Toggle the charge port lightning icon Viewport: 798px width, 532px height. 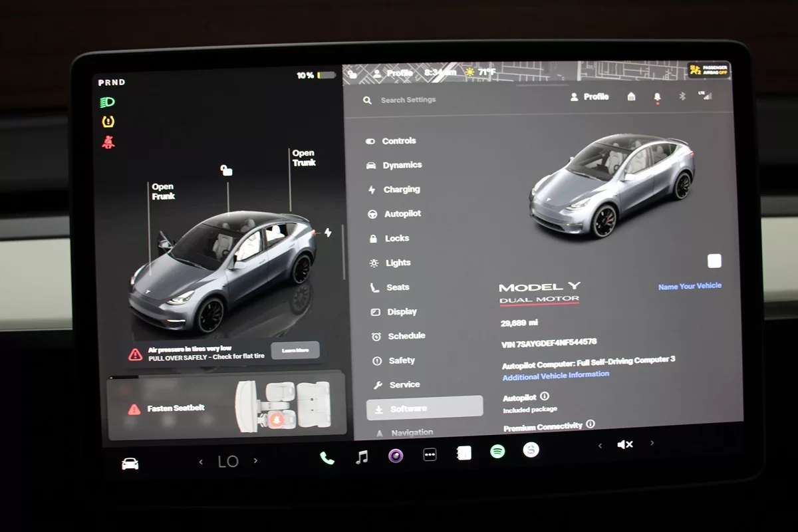pos(327,233)
